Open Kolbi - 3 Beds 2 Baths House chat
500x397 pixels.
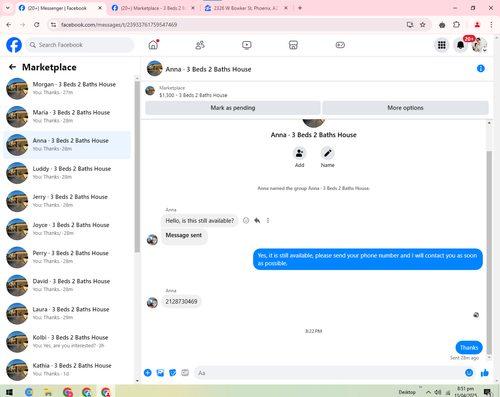tap(67, 341)
